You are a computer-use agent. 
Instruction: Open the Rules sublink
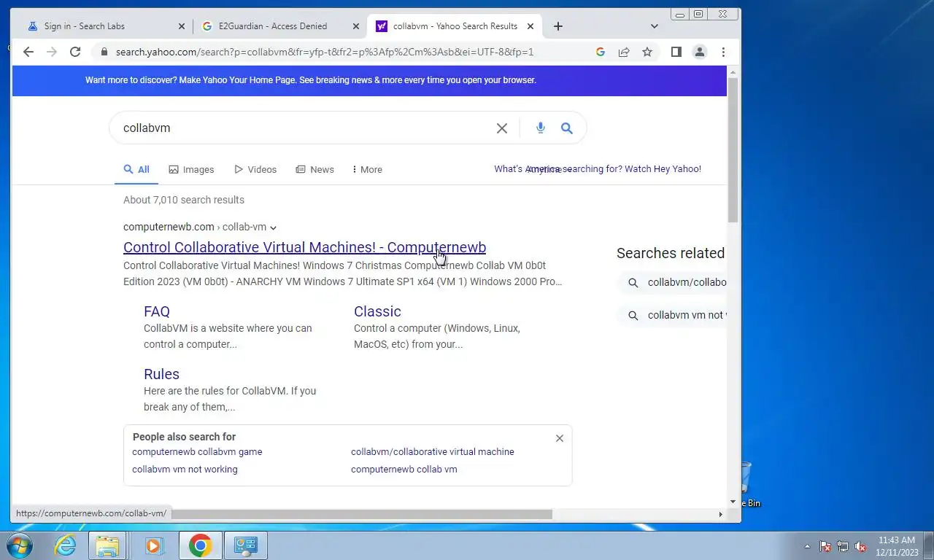tap(161, 374)
